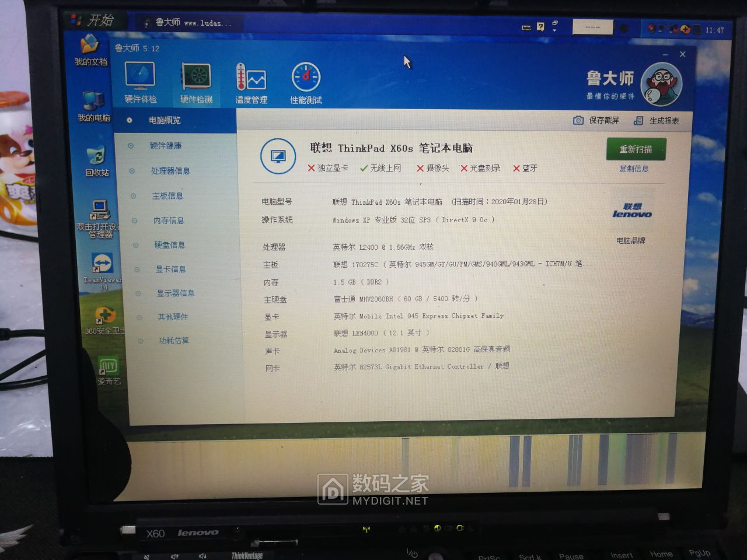This screenshot has width=747, height=560.
Task: Open 回收站 recycle bin icon
Action: [x=96, y=162]
